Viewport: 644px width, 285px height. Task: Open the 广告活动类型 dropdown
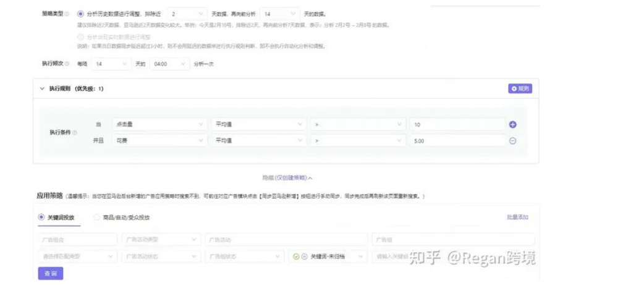click(x=161, y=239)
